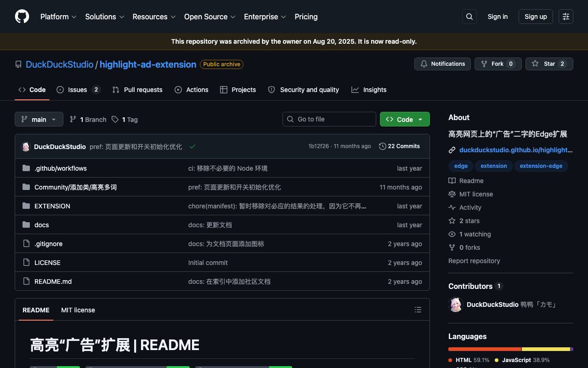This screenshot has height=368, width=588.
Task: Open the Pricing menu item
Action: coord(306,17)
